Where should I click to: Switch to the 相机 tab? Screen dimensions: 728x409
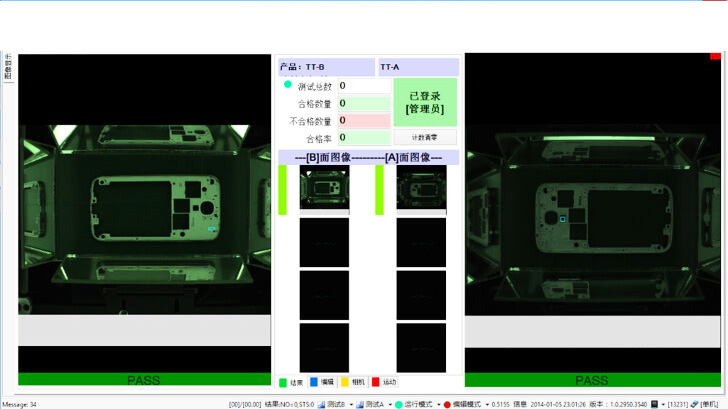point(353,382)
